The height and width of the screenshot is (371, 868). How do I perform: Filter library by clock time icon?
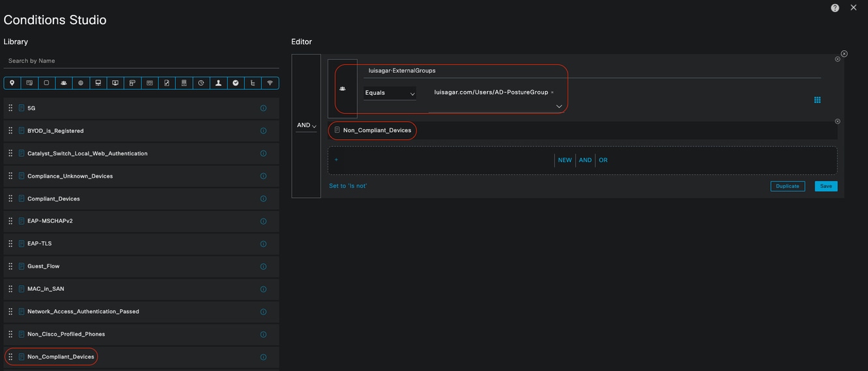(201, 83)
